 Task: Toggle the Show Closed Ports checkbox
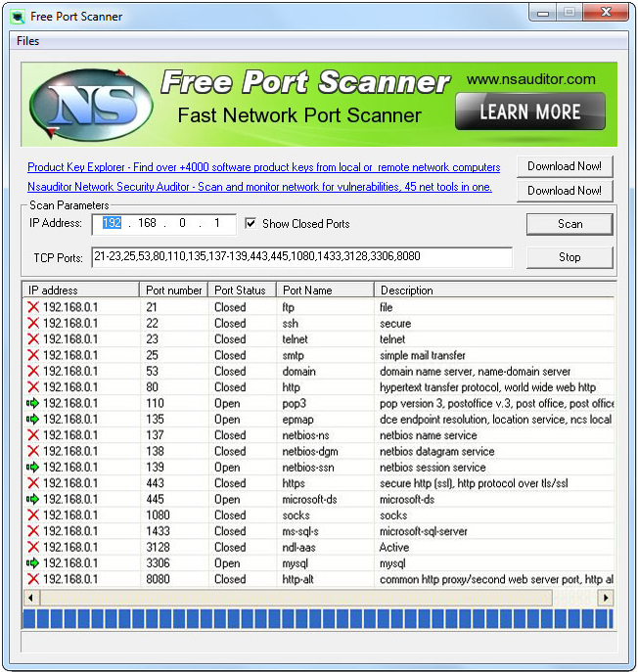[x=251, y=223]
